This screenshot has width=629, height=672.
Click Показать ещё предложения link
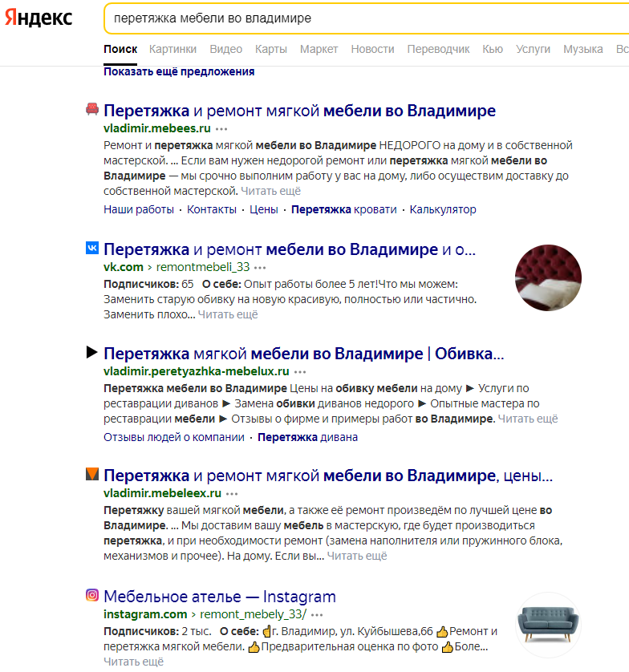click(x=179, y=71)
